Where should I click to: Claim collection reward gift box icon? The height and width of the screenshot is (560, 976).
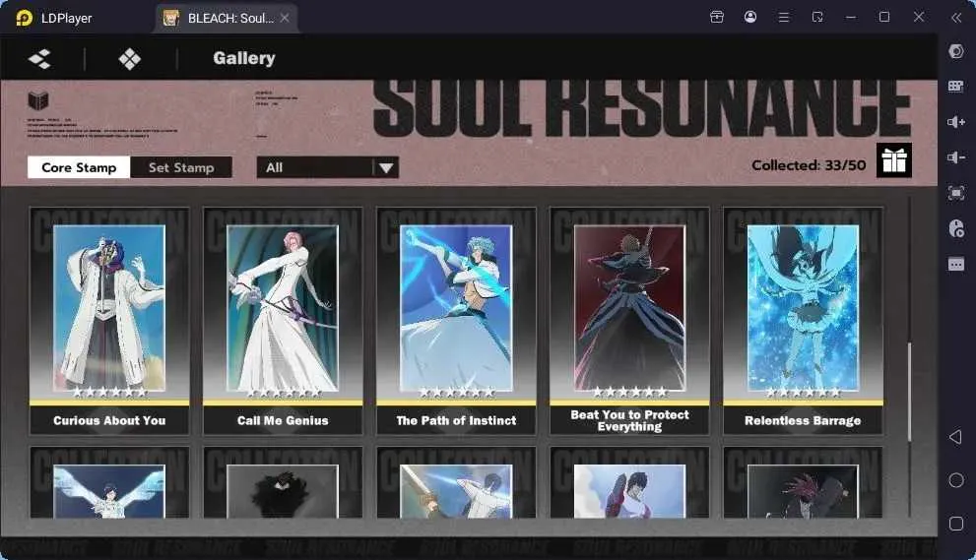tap(894, 160)
